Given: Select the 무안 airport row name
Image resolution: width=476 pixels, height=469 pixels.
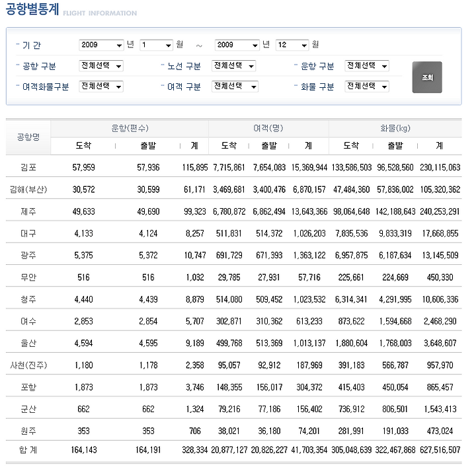Looking at the screenshot, I should (28, 277).
